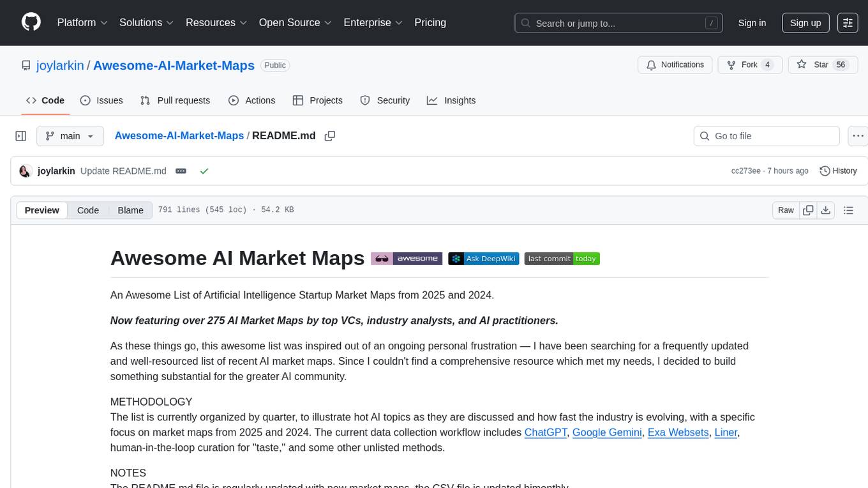
Task: Expand the Solutions menu
Action: [147, 22]
